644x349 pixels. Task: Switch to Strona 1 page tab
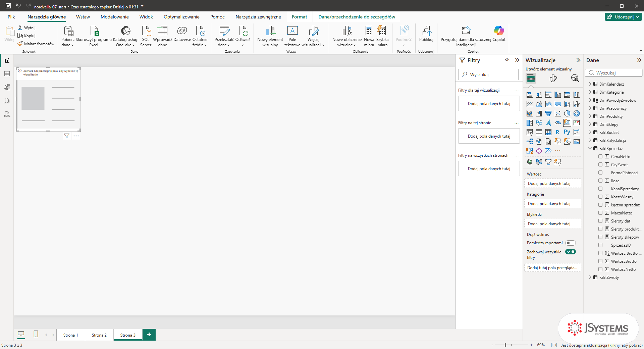70,335
